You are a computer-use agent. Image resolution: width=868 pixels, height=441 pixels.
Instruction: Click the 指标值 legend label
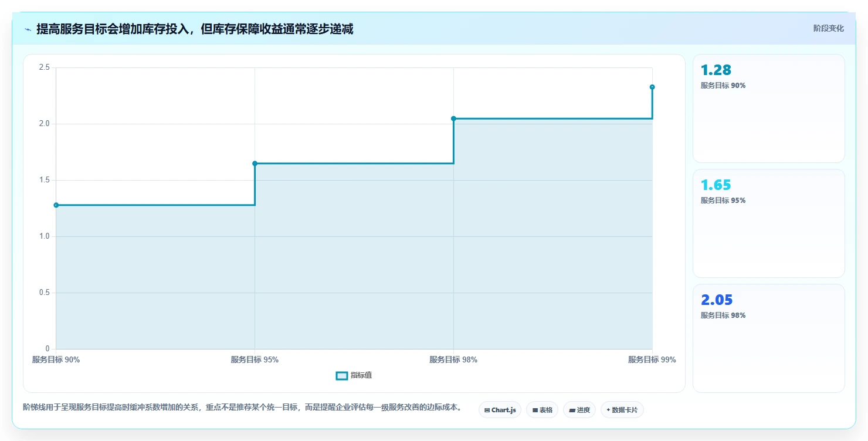point(361,375)
